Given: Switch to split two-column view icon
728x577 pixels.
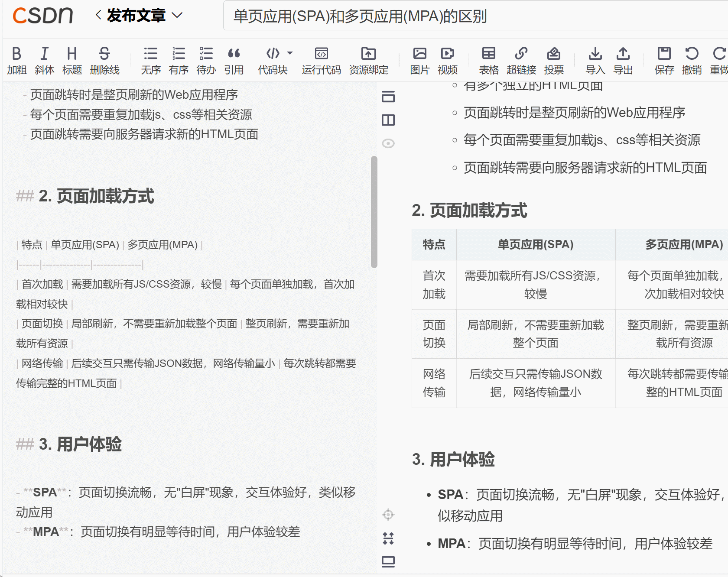Looking at the screenshot, I should (388, 120).
